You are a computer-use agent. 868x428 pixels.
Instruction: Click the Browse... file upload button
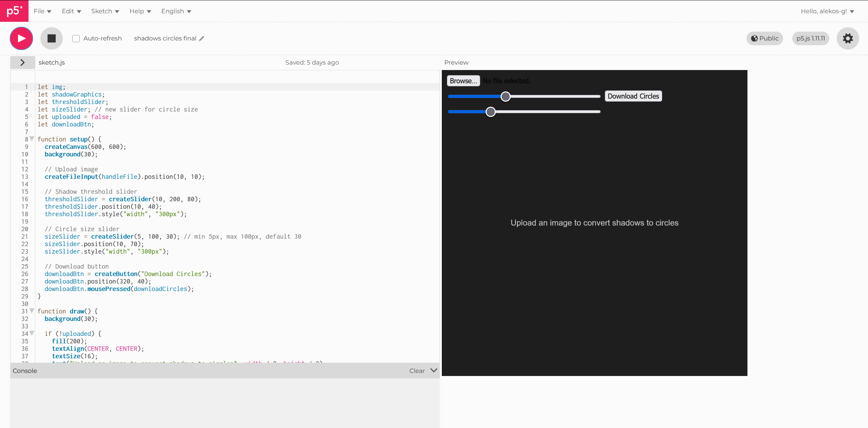click(x=463, y=81)
